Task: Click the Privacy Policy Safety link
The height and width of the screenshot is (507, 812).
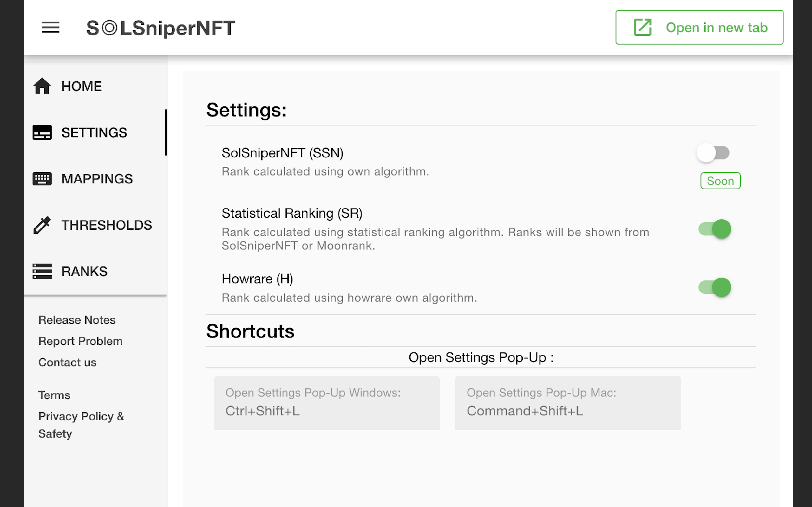Action: click(82, 425)
